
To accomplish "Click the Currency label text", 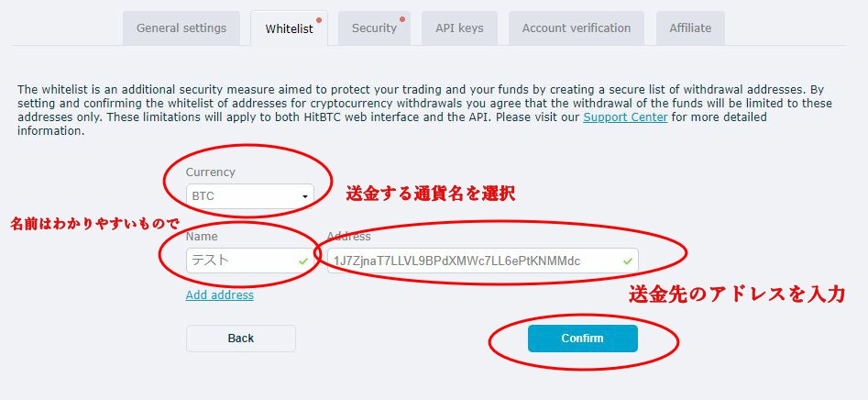I will coord(211,172).
